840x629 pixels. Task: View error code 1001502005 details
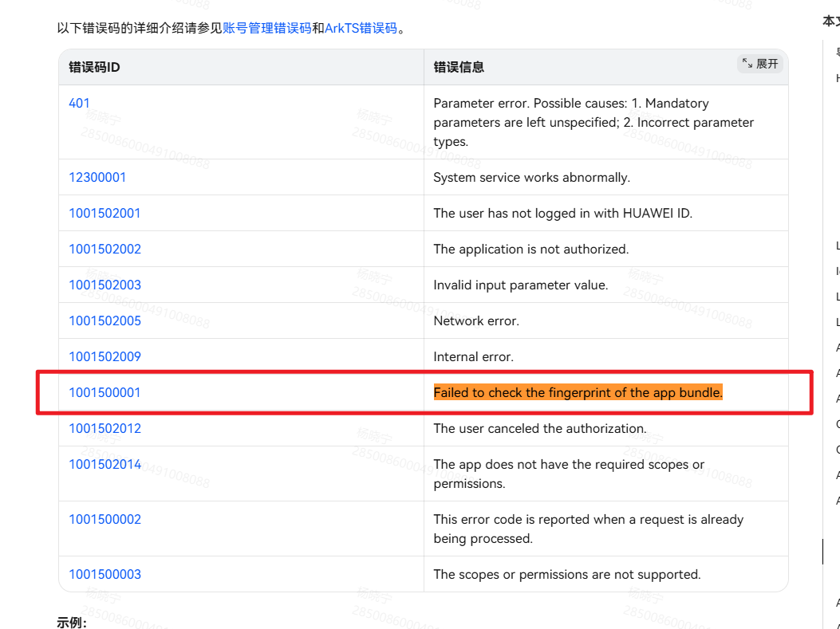click(x=105, y=320)
